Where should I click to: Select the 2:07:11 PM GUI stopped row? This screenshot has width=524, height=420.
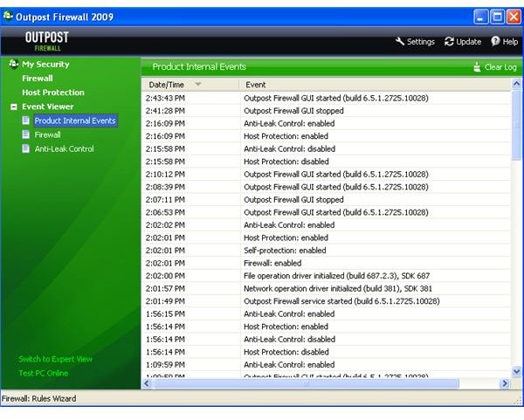326,199
